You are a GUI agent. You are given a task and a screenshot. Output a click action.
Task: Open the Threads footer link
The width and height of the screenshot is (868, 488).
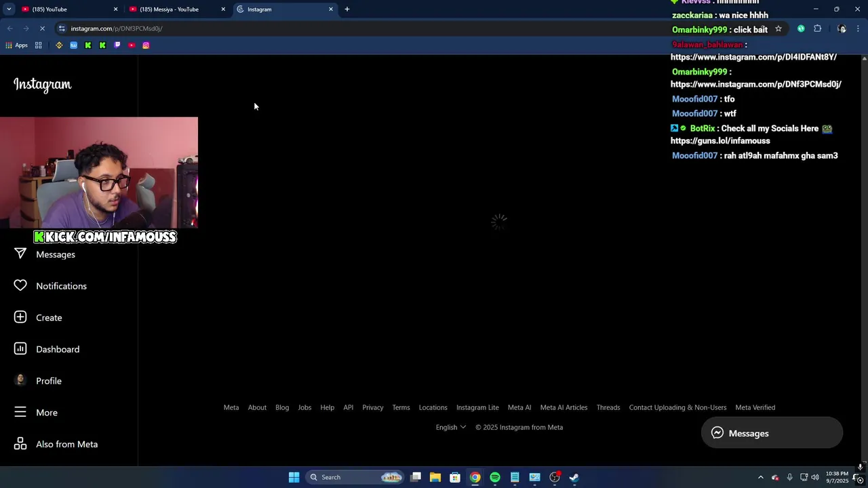click(608, 407)
